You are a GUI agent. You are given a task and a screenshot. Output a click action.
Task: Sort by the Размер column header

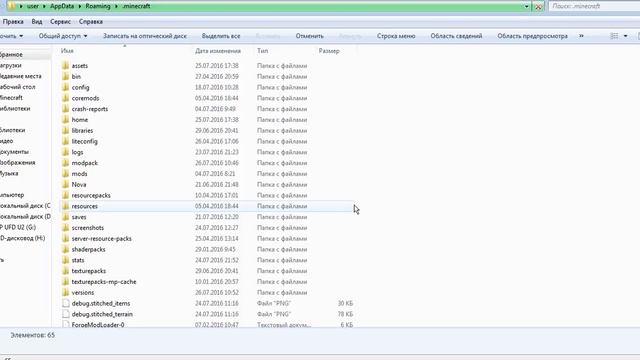(329, 51)
